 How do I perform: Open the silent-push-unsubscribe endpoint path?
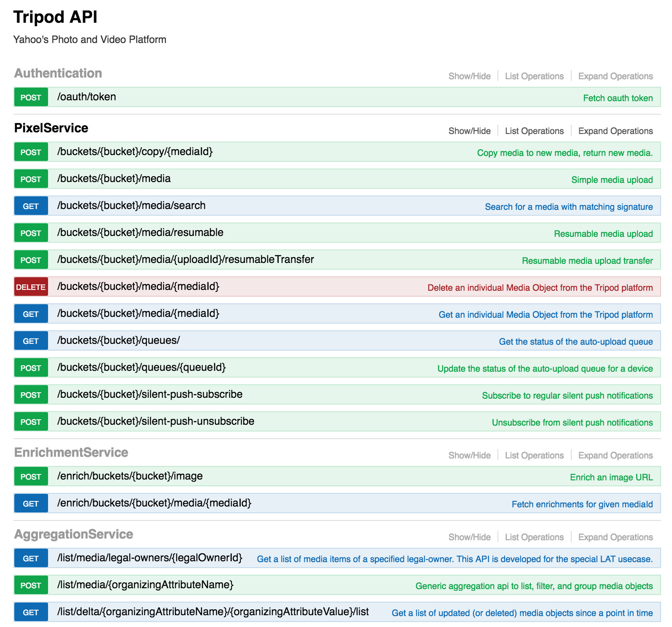coord(156,421)
